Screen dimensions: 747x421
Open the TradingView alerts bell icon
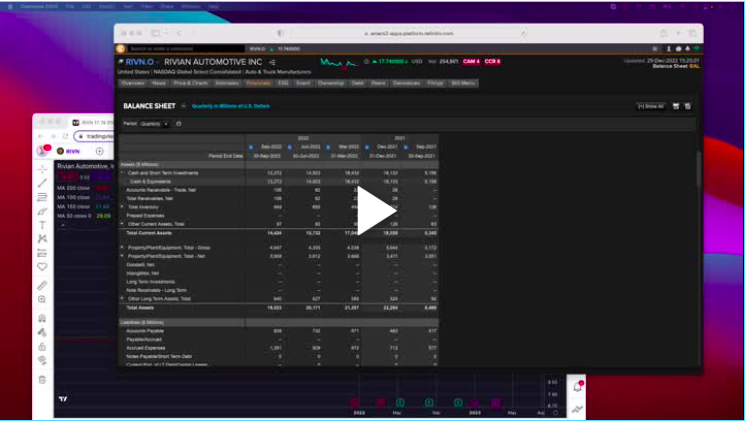coord(577,387)
